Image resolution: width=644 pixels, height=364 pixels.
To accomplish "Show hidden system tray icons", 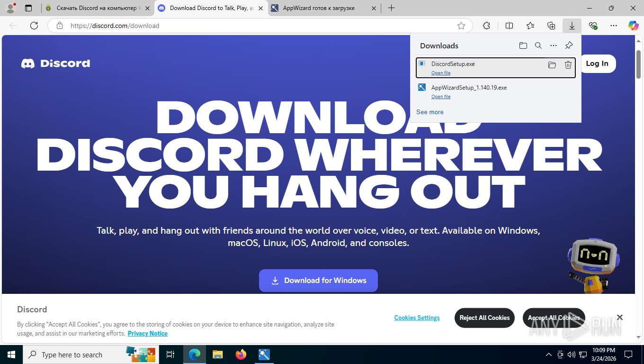I will (x=548, y=355).
